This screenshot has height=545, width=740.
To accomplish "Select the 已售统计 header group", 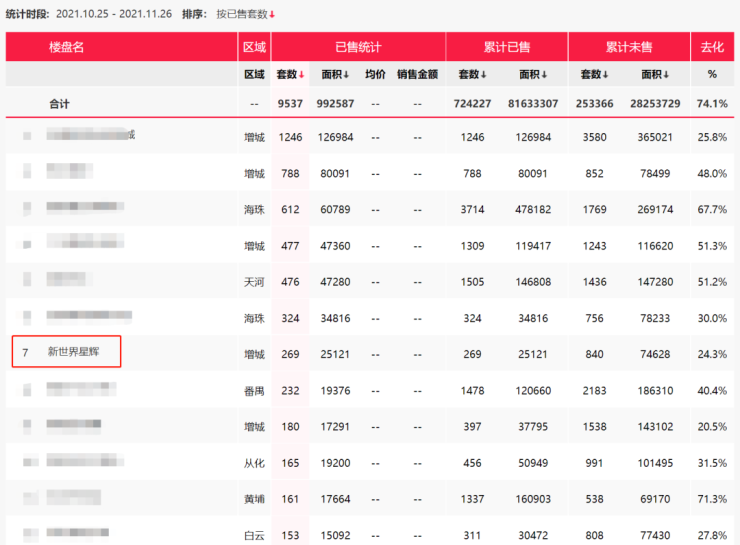I will 358,47.
